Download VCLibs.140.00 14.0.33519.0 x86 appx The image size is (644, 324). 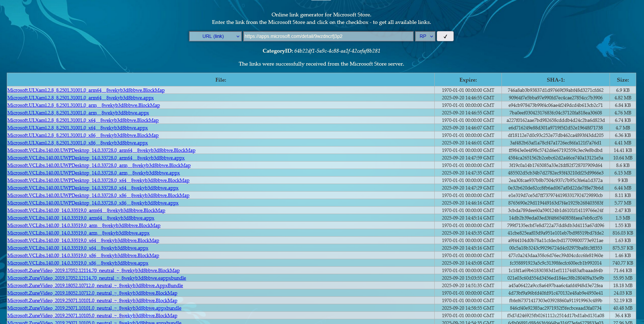tap(78, 263)
